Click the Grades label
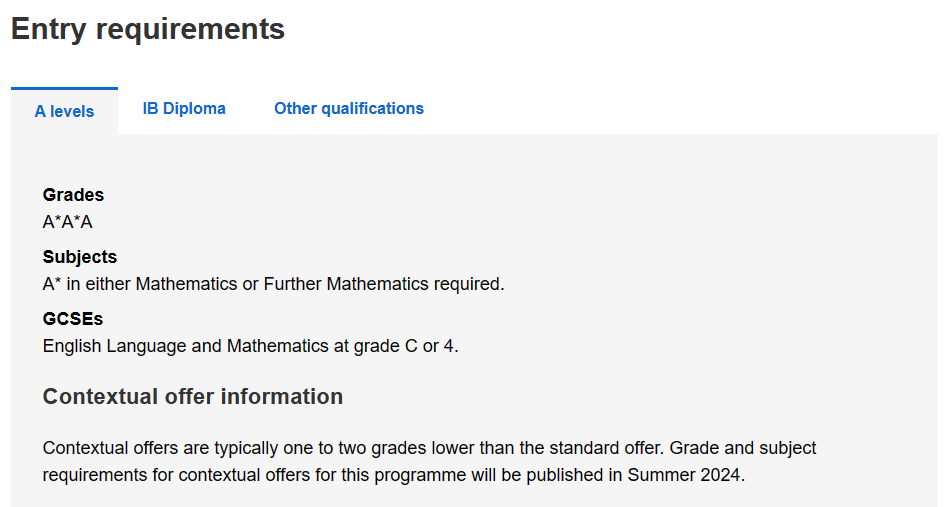Image resolution: width=945 pixels, height=507 pixels. coord(73,195)
